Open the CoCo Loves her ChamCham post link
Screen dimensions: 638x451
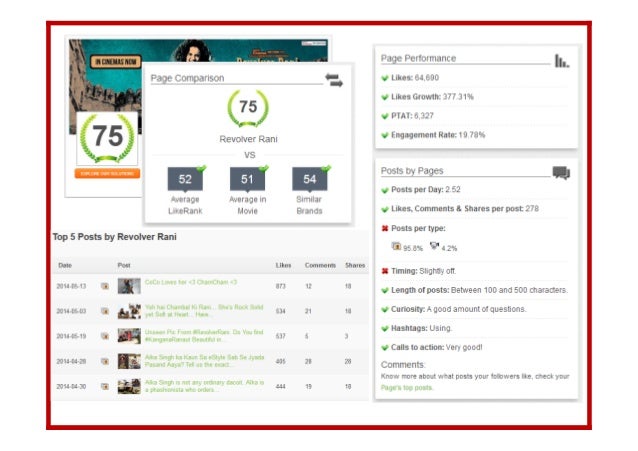coord(191,282)
